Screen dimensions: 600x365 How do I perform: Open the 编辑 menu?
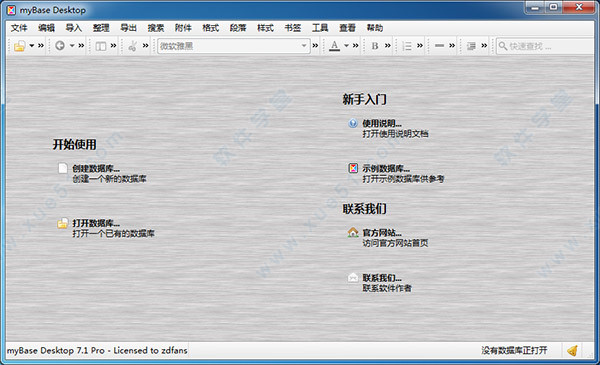(x=46, y=28)
